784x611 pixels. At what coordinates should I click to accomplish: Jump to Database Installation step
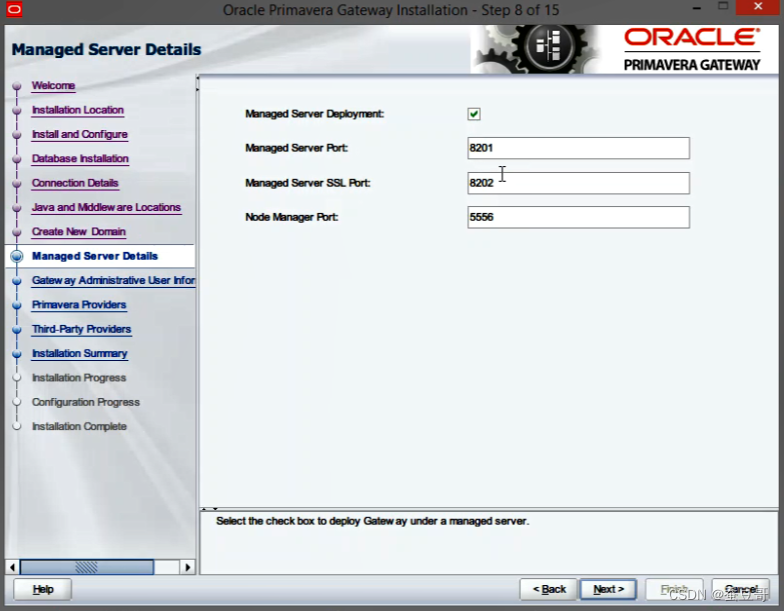coord(80,159)
